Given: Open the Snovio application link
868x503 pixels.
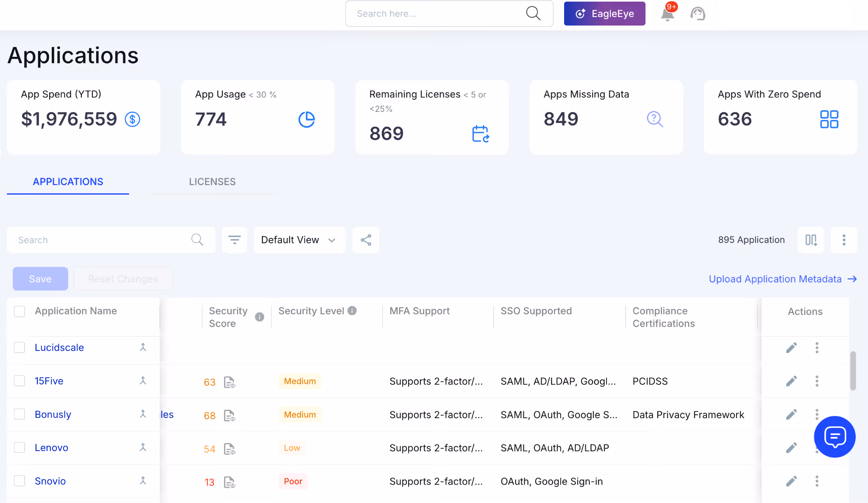Looking at the screenshot, I should pos(50,481).
